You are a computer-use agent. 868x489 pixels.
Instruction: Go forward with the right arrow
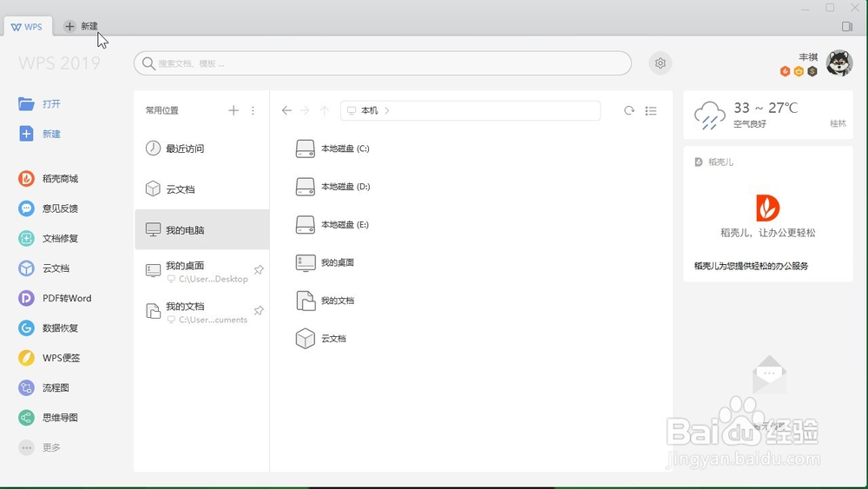(305, 110)
